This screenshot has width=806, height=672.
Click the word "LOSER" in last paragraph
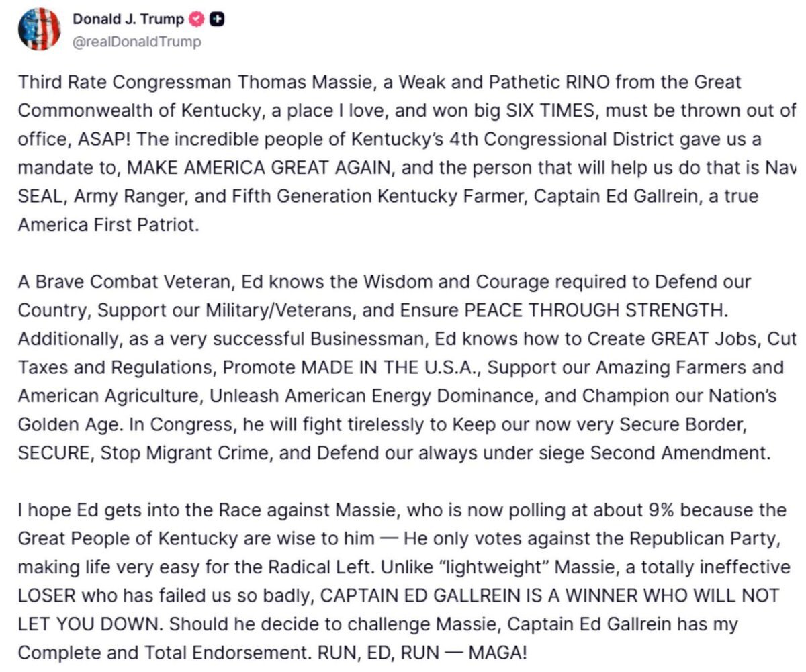(48, 595)
